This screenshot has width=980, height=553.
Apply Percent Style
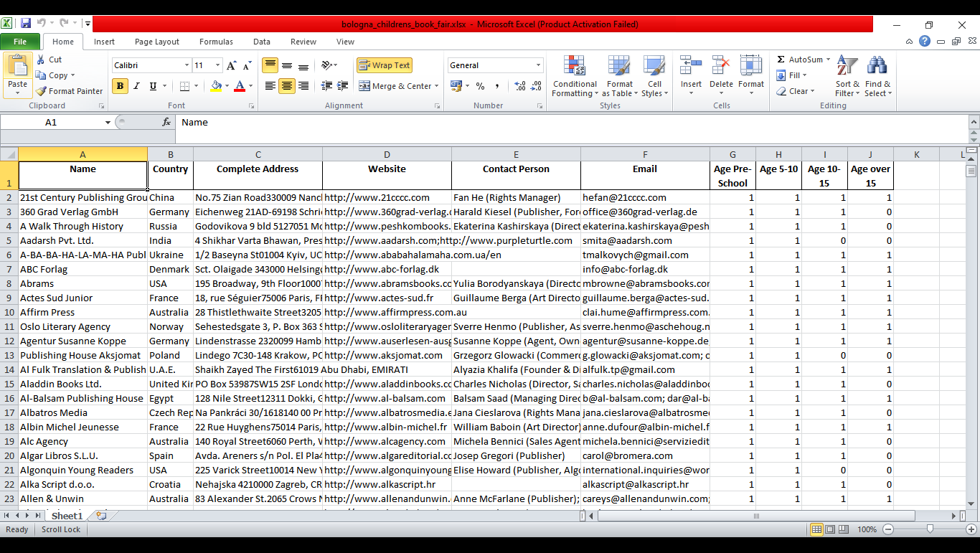tap(480, 86)
